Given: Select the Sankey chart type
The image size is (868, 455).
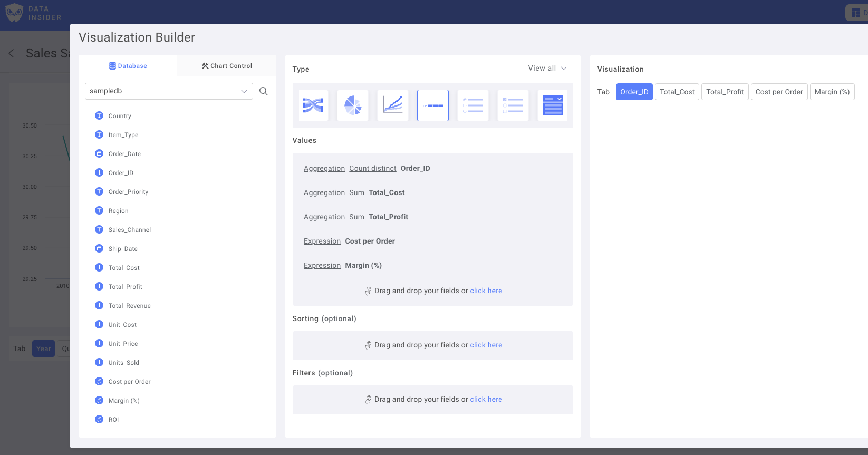Looking at the screenshot, I should click(313, 105).
